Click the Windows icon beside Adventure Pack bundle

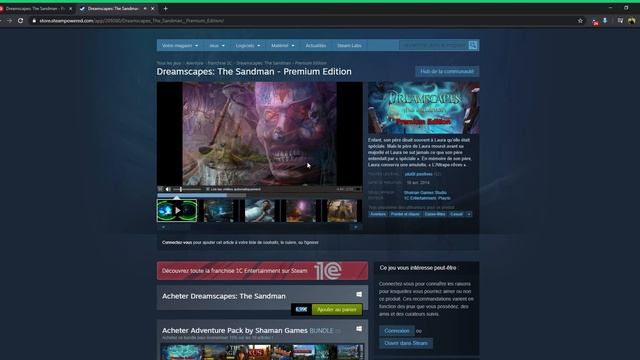coord(359,329)
